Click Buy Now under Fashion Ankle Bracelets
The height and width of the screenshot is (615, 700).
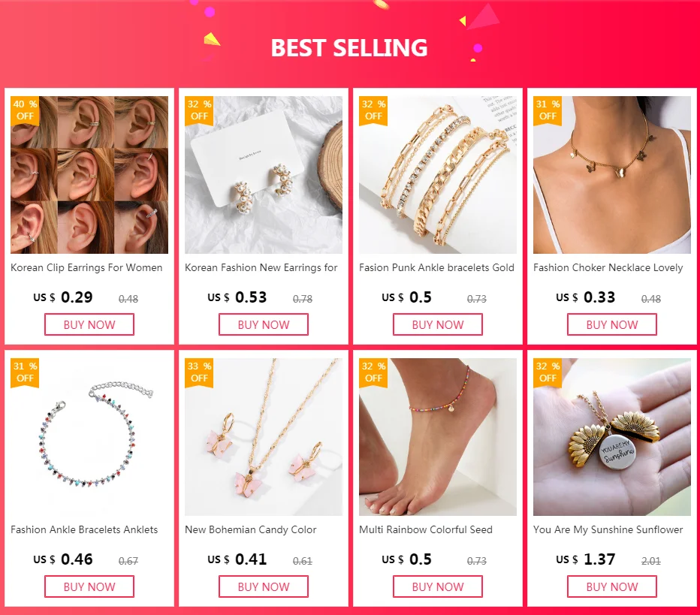click(x=89, y=586)
